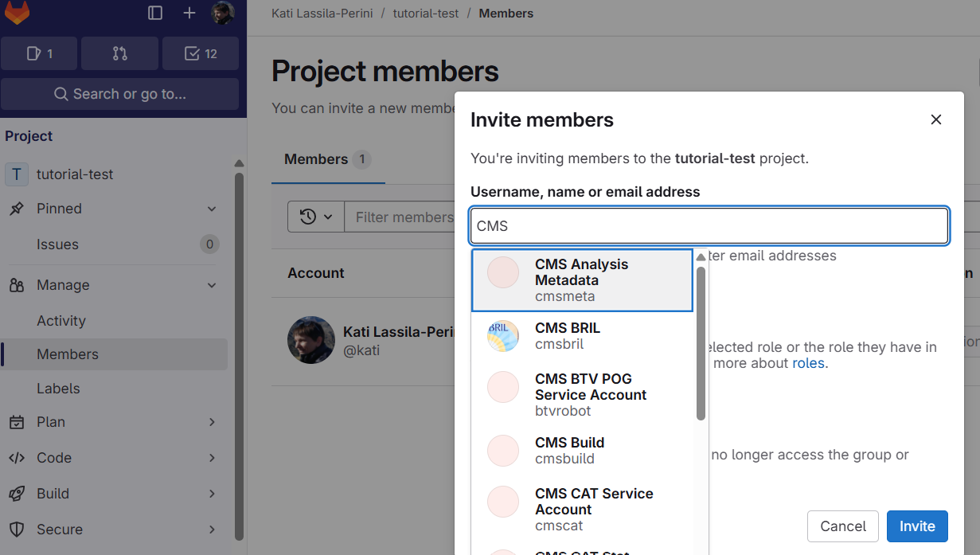Switch to the Members tab
The height and width of the screenshot is (555, 980).
(x=327, y=159)
